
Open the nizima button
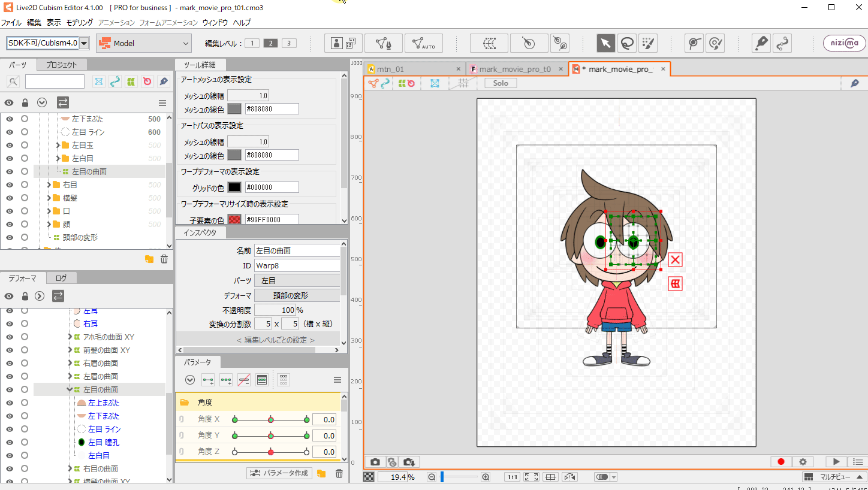click(x=843, y=43)
